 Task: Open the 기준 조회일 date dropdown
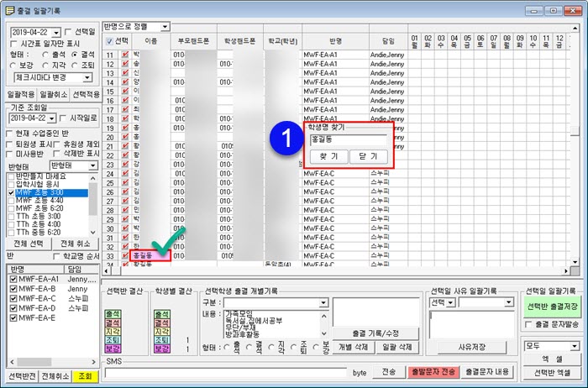point(52,118)
